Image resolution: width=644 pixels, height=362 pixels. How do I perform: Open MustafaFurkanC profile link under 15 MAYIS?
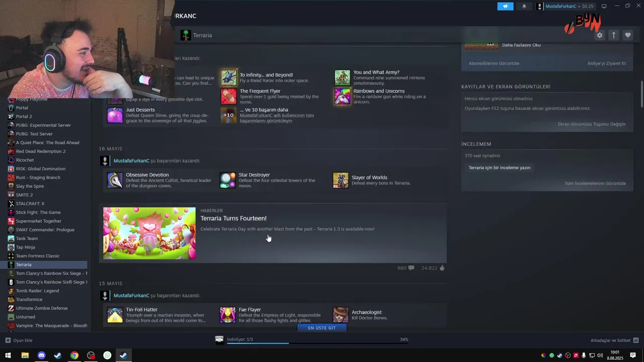[x=131, y=296]
